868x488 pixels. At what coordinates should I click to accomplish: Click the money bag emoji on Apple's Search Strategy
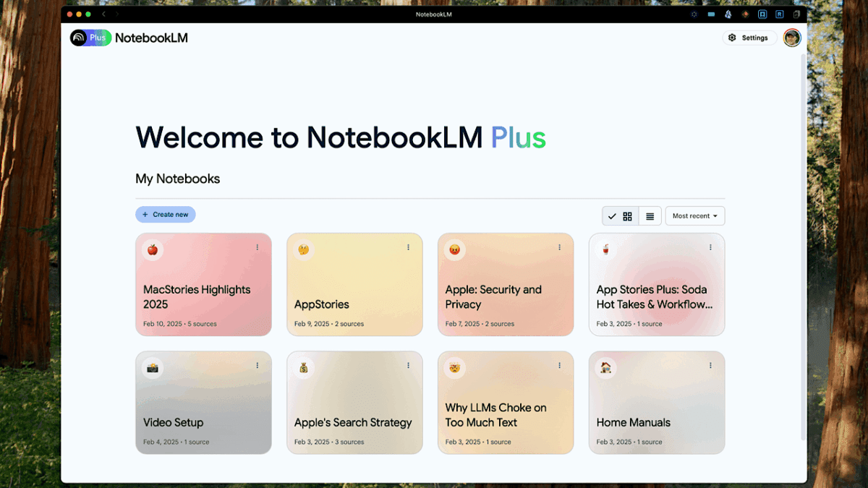(x=303, y=368)
